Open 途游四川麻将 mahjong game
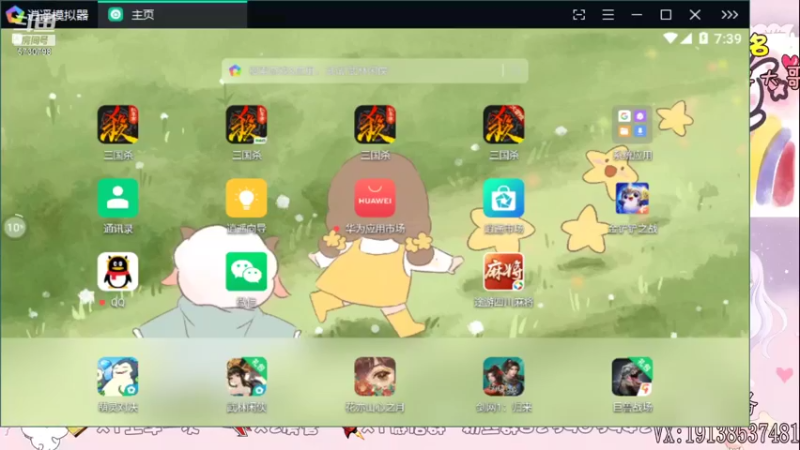 pyautogui.click(x=504, y=271)
